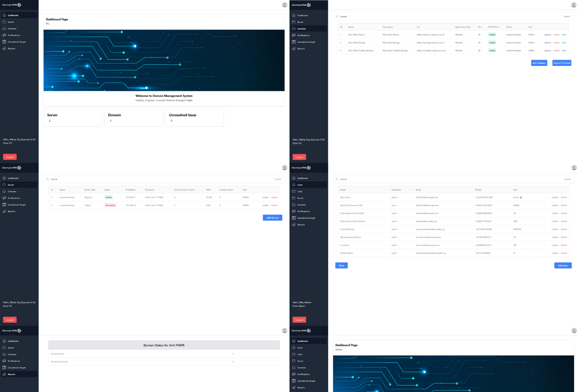Click the search magnifier icon in the Server table panel

pyautogui.click(x=47, y=179)
